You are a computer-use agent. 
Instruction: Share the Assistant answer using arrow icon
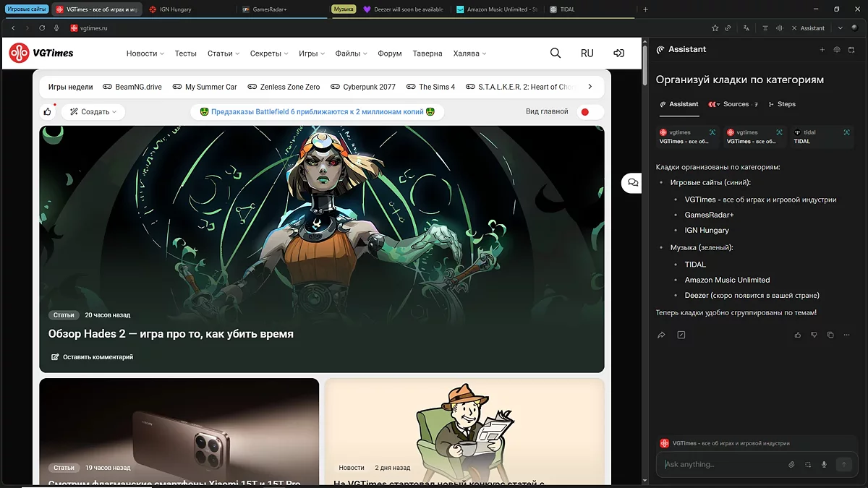coord(661,335)
